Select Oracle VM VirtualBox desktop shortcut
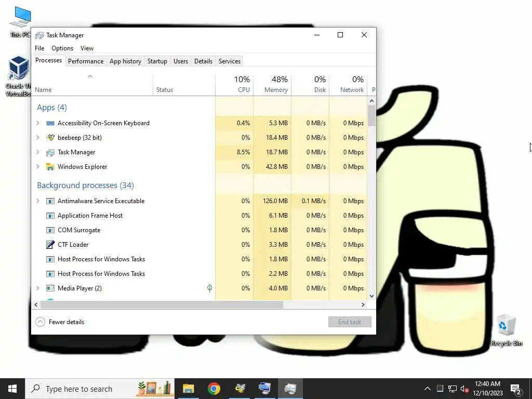Screen dimensions: 532x399 pyautogui.click(x=18, y=76)
